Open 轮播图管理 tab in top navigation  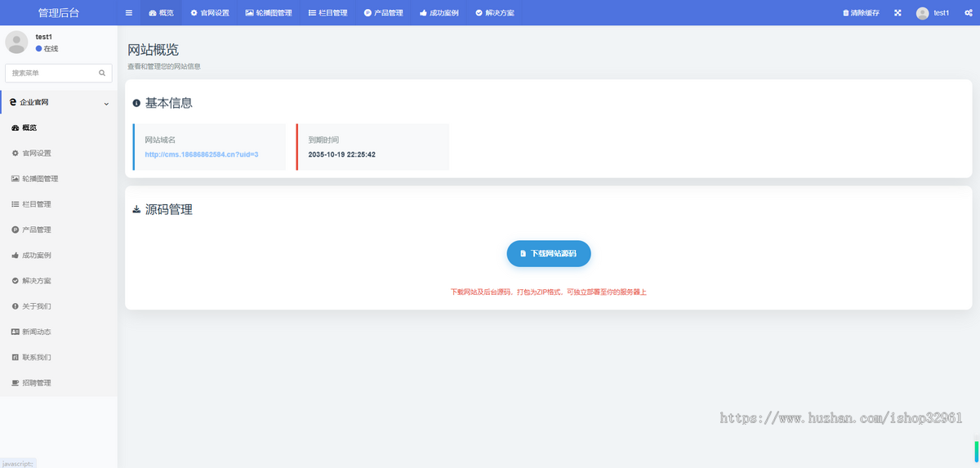pyautogui.click(x=268, y=13)
